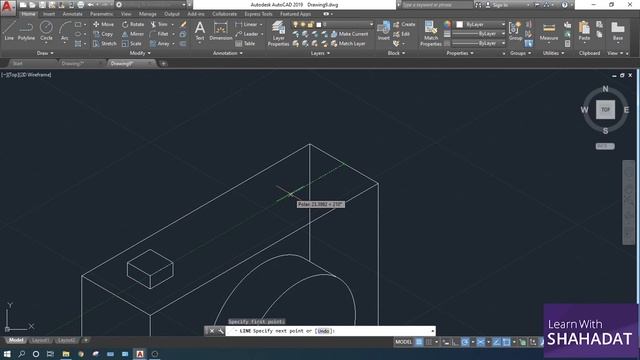This screenshot has width=640, height=360.
Task: Click Match Properties icon
Action: [x=431, y=33]
